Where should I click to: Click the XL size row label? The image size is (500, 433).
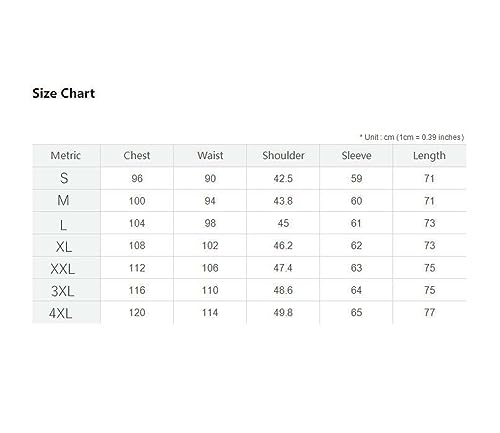64,247
